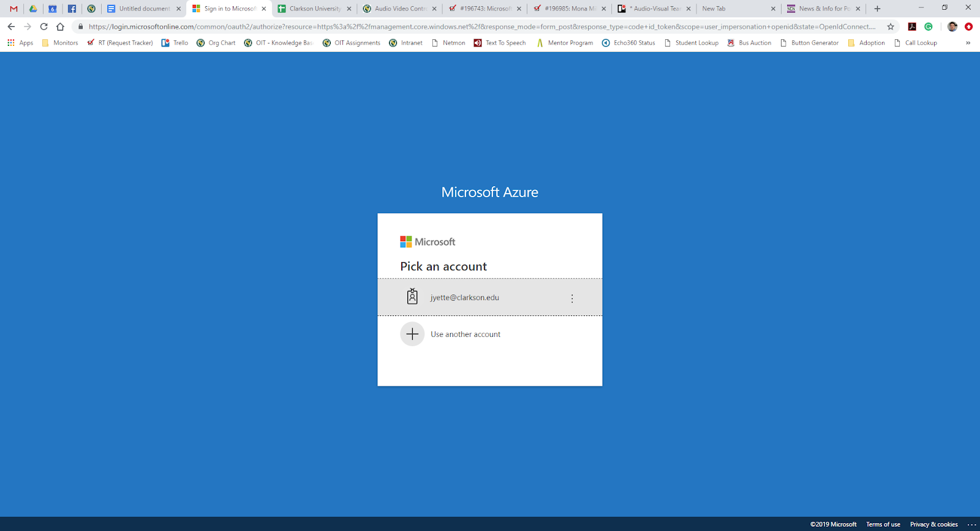Open the Terms of use link
Screen dimensions: 980x531
coord(883,524)
